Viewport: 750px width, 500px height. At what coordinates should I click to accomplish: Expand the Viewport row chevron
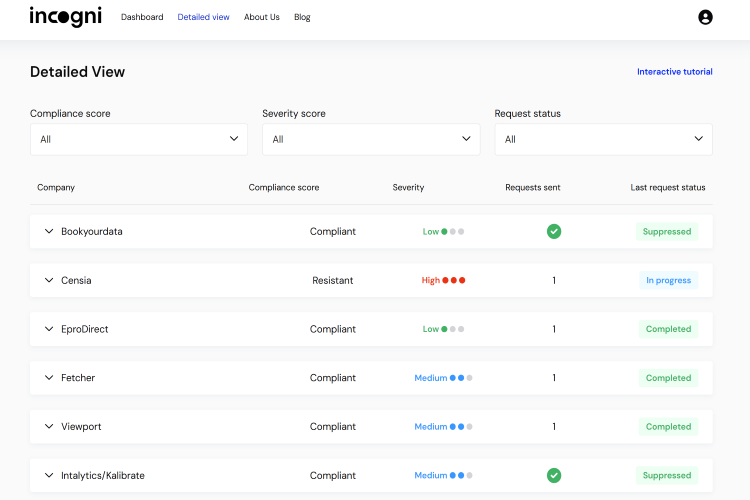pyautogui.click(x=49, y=427)
